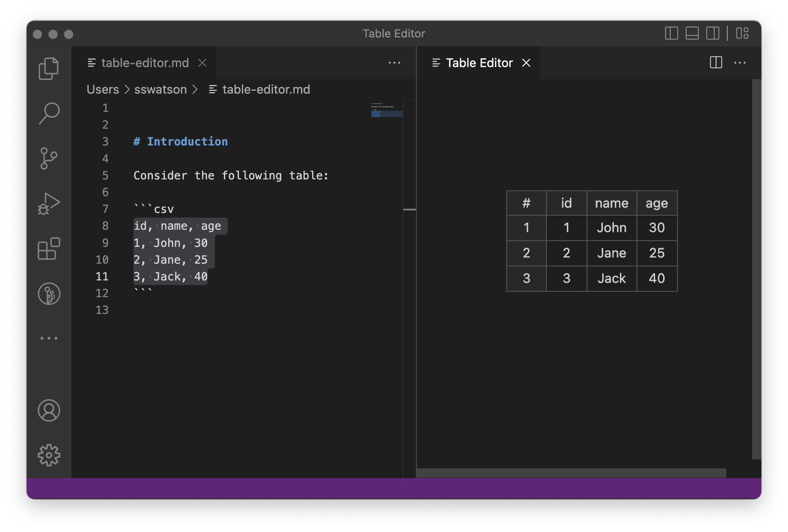Open the Explorer view in the activity bar
Image resolution: width=788 pixels, height=532 pixels.
[49, 69]
